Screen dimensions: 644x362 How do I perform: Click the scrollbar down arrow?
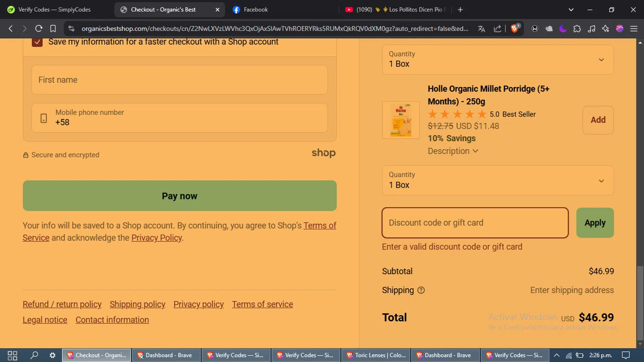click(640, 344)
